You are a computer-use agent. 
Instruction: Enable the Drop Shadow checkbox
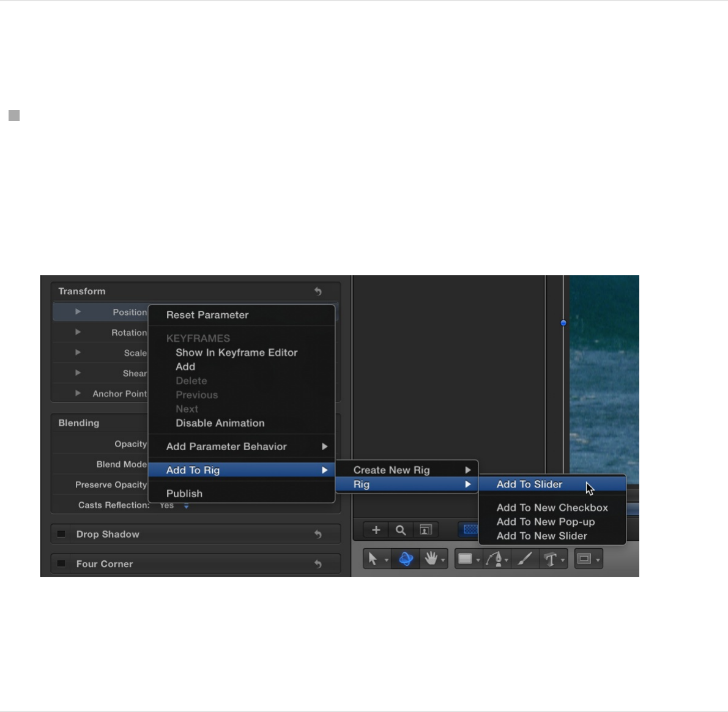pos(61,534)
